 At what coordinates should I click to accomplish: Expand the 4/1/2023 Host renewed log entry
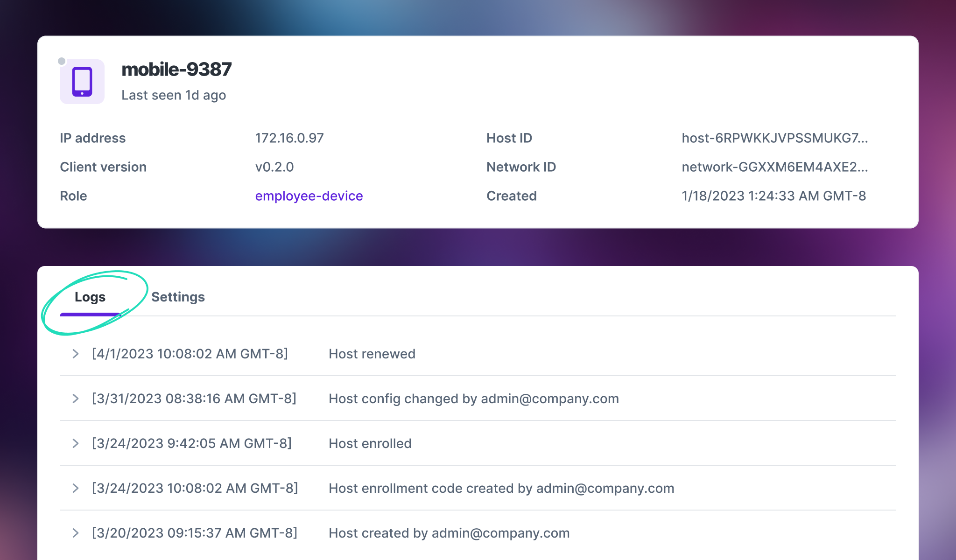click(75, 353)
